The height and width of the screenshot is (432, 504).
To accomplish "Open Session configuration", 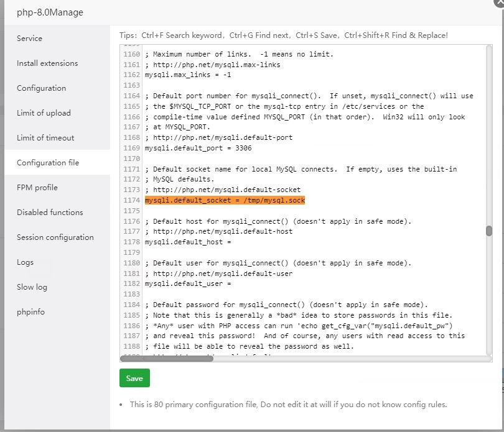I will [x=55, y=237].
